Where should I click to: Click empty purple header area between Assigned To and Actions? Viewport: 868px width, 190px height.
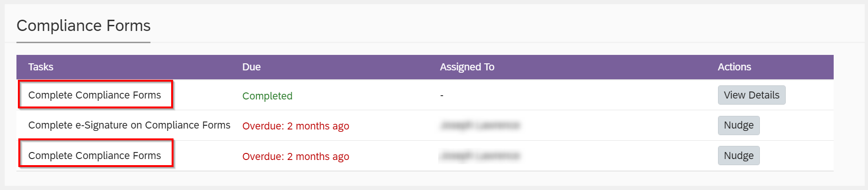click(x=606, y=67)
